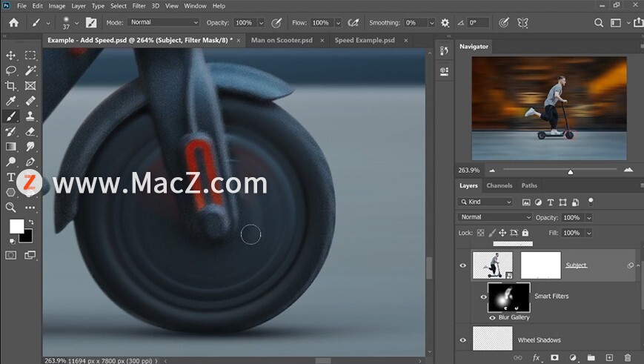Open the layer Kind filter dropdown
Viewport: 644px width, 364px height.
click(x=485, y=202)
